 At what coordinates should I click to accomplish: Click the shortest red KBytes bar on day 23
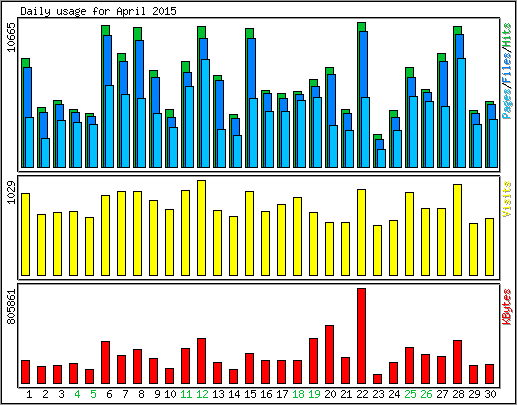pyautogui.click(x=377, y=379)
